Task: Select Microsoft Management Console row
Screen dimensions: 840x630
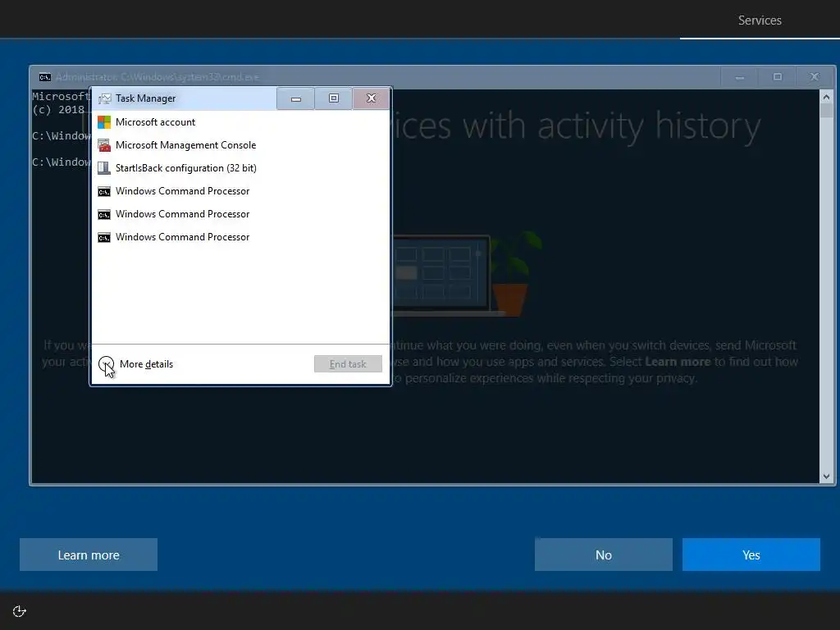Action: (240, 145)
